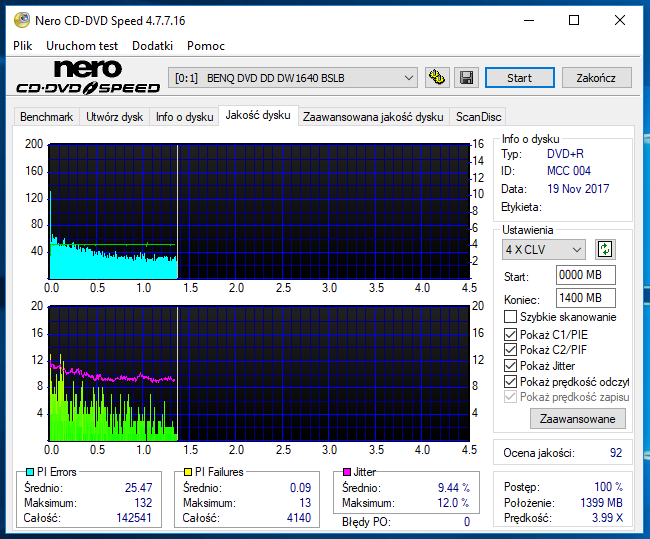Switch to the Utwórz dysk tab
650x539 pixels.
pyautogui.click(x=114, y=117)
